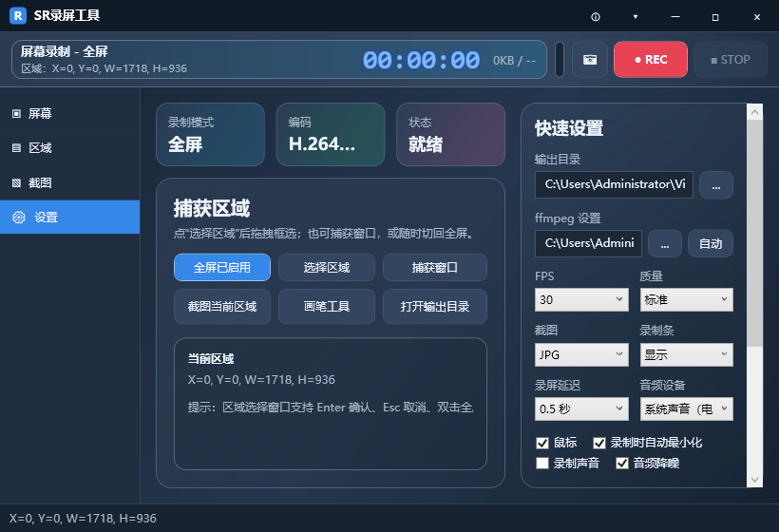
Task: Click the 截图 sidebar icon
Action: pyautogui.click(x=16, y=182)
